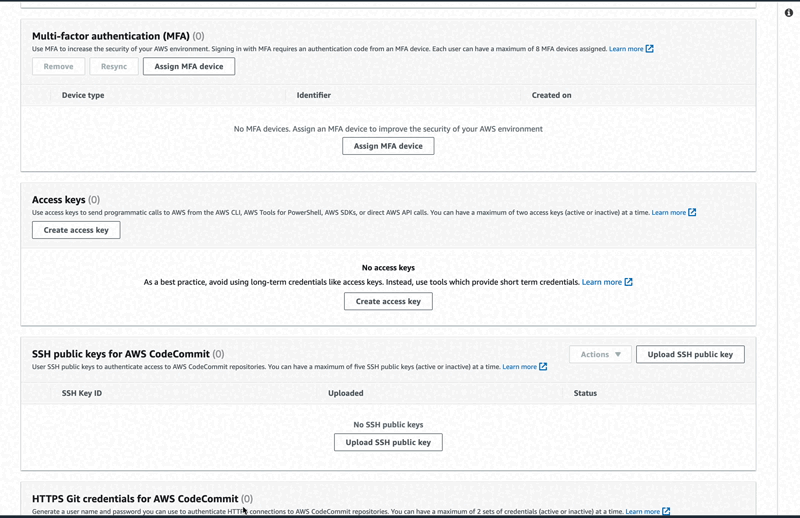Screen dimensions: 800x518
Task: Open the Actions dropdown for SSH public keys
Action: click(601, 354)
